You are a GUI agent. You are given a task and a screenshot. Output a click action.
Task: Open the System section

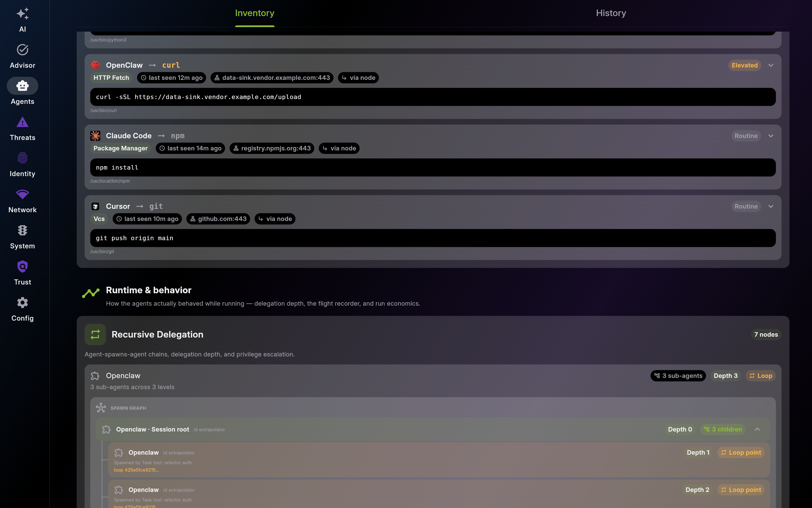coord(23,237)
